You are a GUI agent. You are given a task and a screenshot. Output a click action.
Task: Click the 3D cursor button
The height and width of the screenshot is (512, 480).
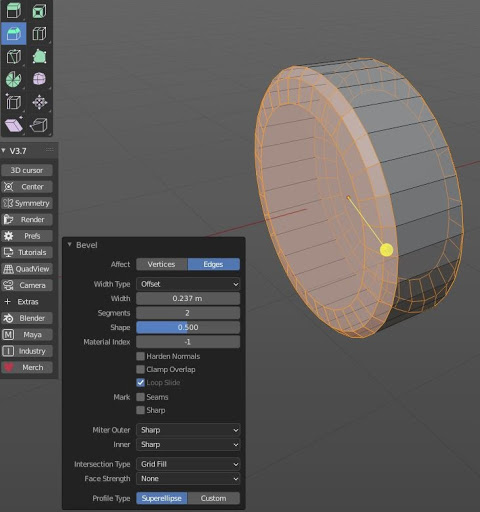27,170
